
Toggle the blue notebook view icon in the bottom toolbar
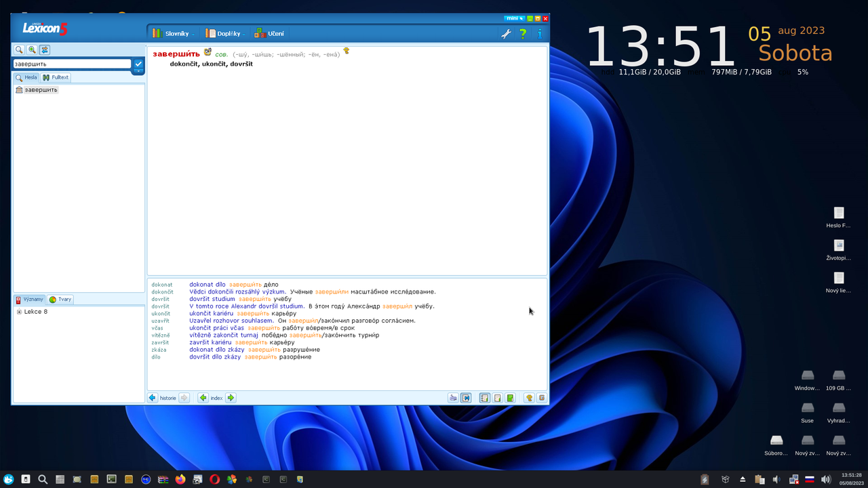(484, 398)
